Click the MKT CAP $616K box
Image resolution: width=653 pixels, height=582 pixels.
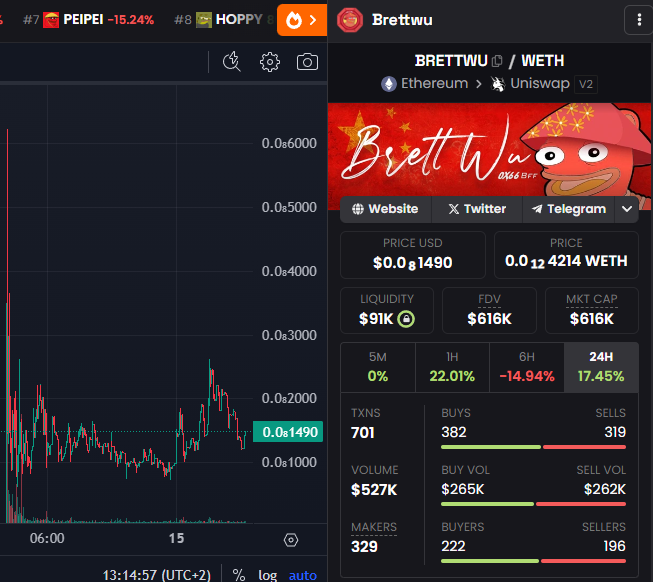(592, 311)
